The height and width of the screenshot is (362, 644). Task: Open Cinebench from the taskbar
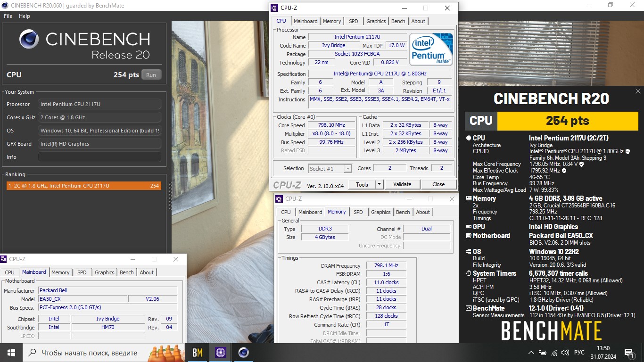(243, 353)
